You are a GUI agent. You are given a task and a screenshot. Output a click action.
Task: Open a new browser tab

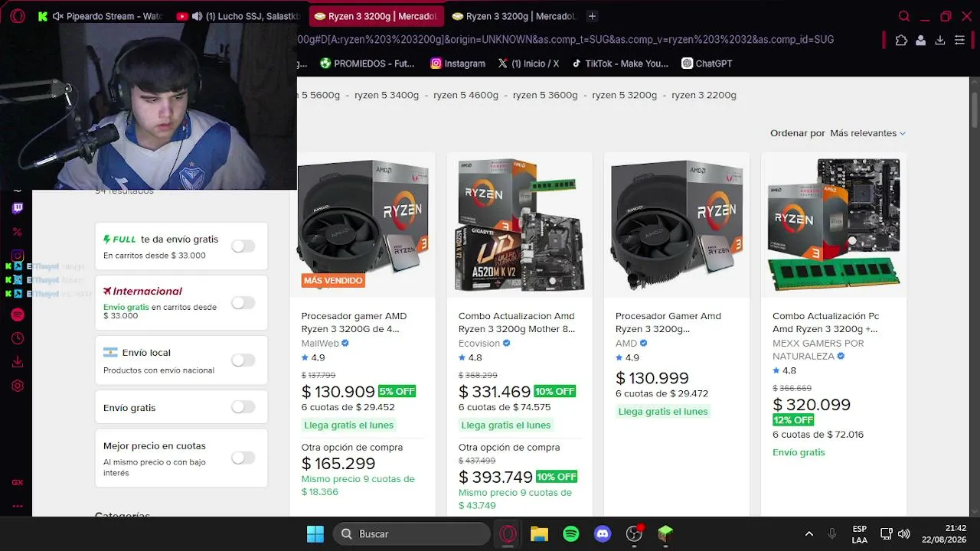point(592,16)
